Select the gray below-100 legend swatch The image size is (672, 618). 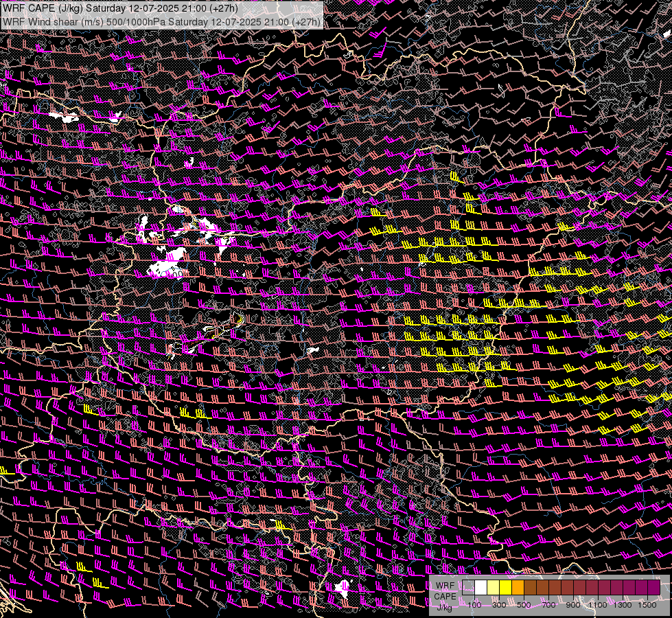[x=468, y=587]
